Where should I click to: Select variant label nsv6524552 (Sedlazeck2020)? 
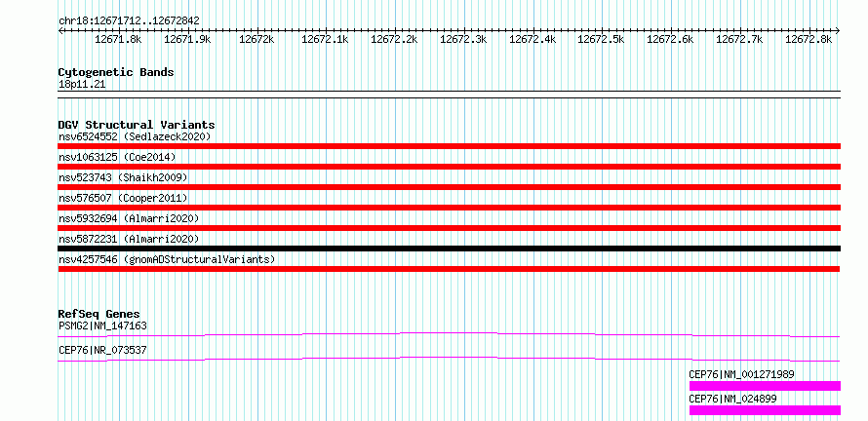click(135, 136)
